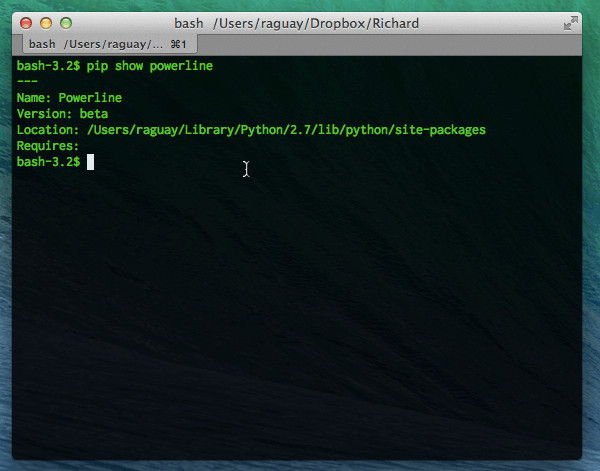Image resolution: width=600 pixels, height=471 pixels.
Task: Close the Terminal window with red button
Action: [x=26, y=23]
